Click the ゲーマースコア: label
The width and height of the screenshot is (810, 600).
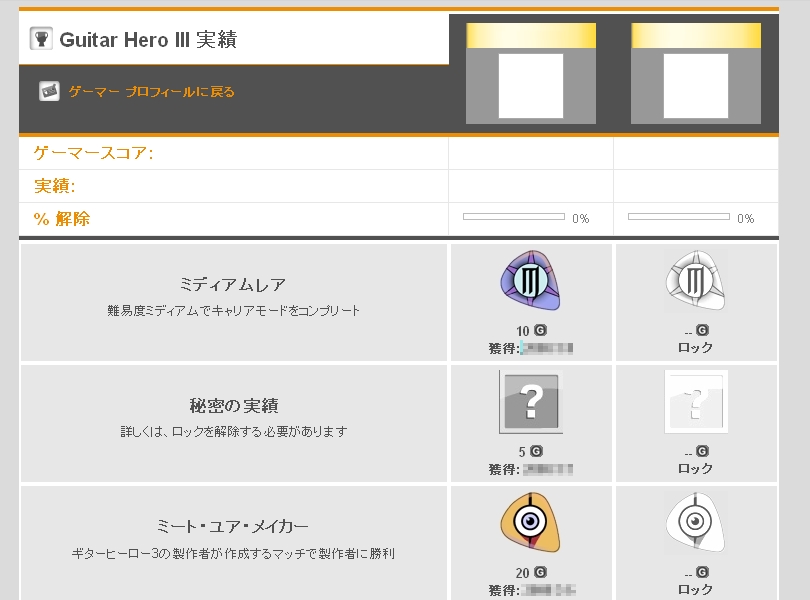94,153
